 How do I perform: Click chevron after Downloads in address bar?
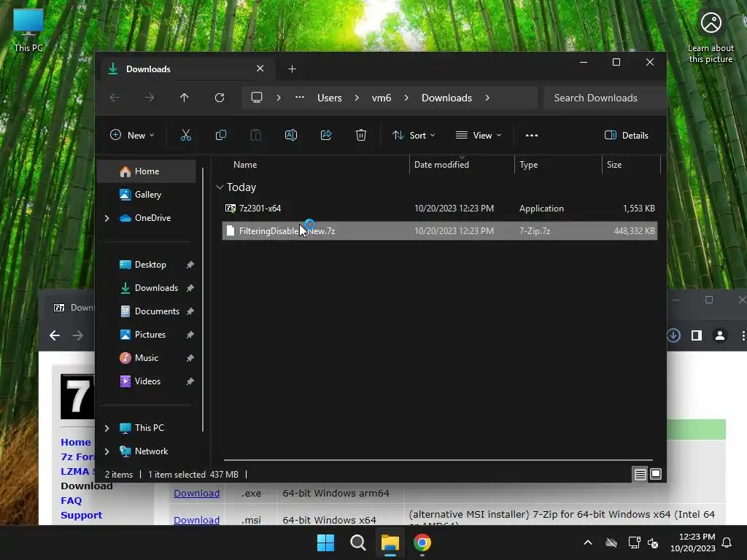click(487, 98)
